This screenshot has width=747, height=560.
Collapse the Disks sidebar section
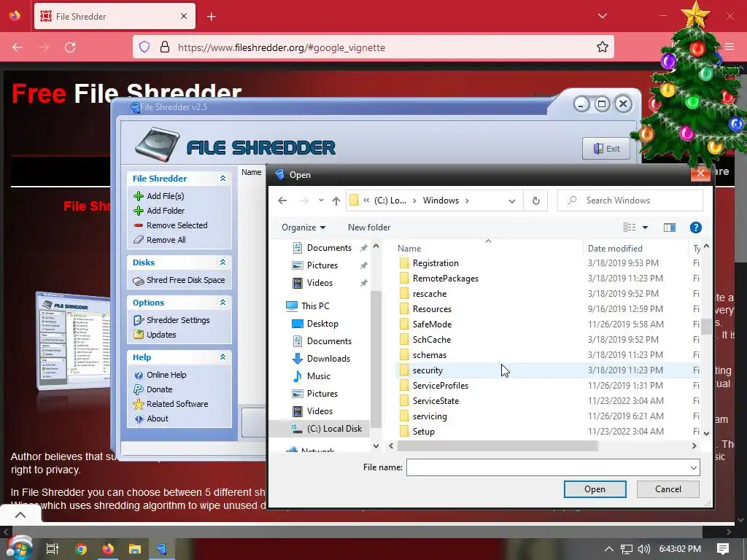(x=222, y=262)
